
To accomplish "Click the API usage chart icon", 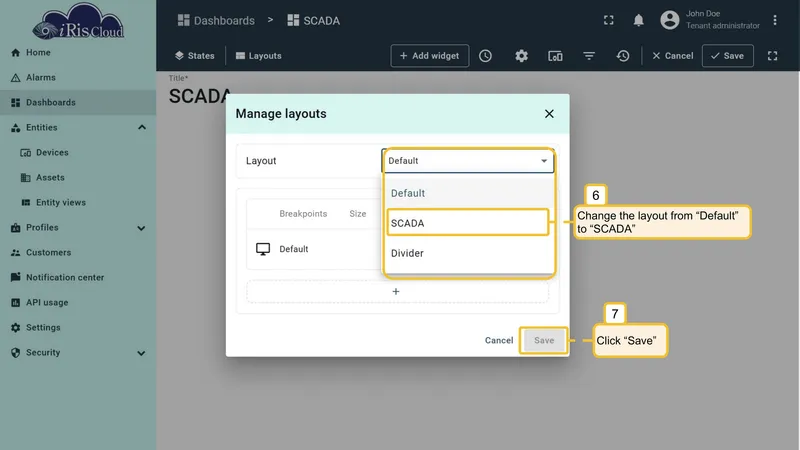I will [15, 303].
